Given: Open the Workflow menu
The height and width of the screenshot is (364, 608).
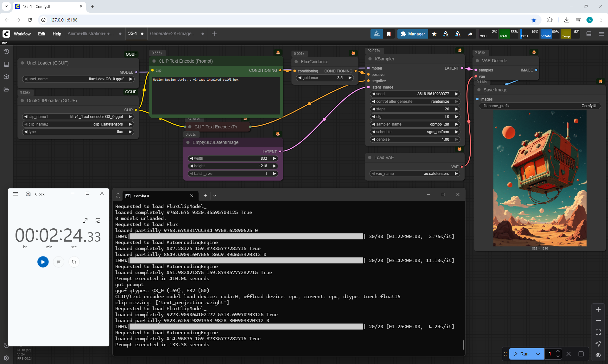Looking at the screenshot, I should 22,34.
